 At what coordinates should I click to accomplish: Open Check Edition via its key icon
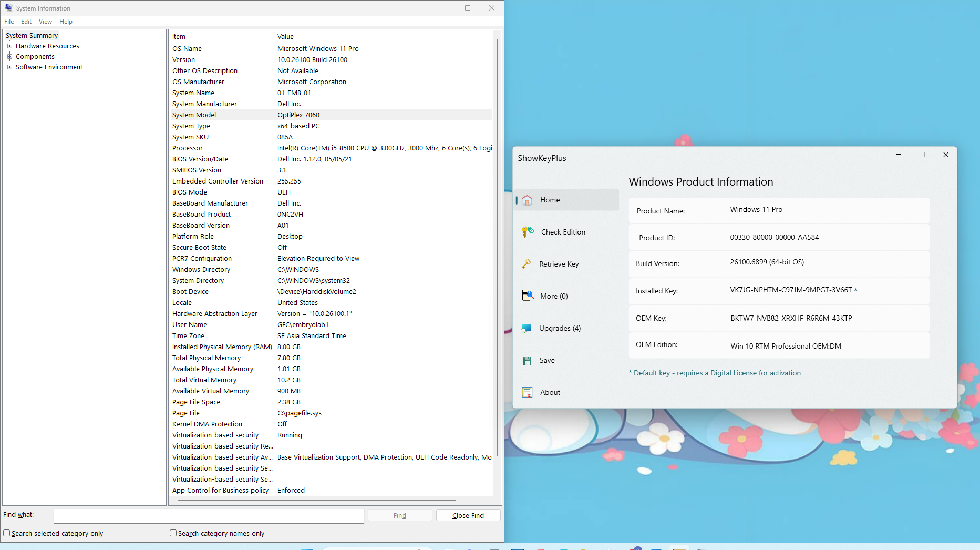tap(528, 232)
